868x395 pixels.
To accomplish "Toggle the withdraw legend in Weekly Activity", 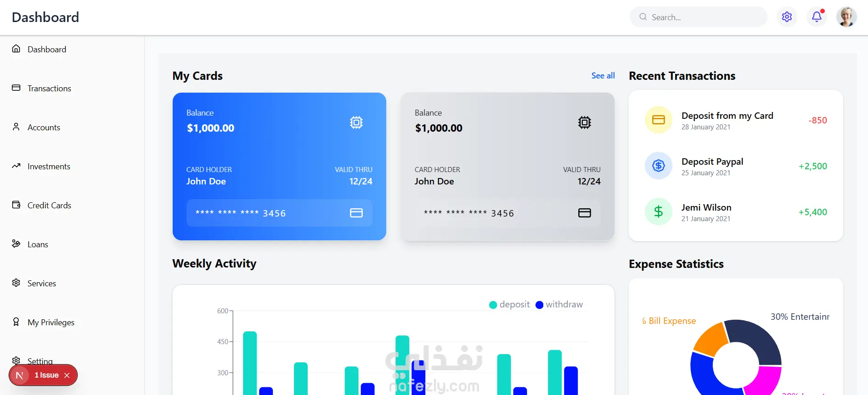I will 559,305.
